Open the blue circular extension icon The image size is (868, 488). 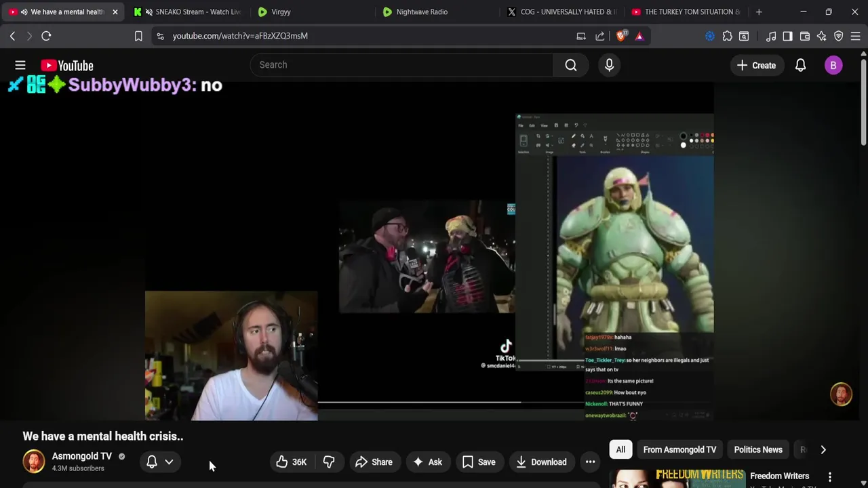(x=710, y=36)
